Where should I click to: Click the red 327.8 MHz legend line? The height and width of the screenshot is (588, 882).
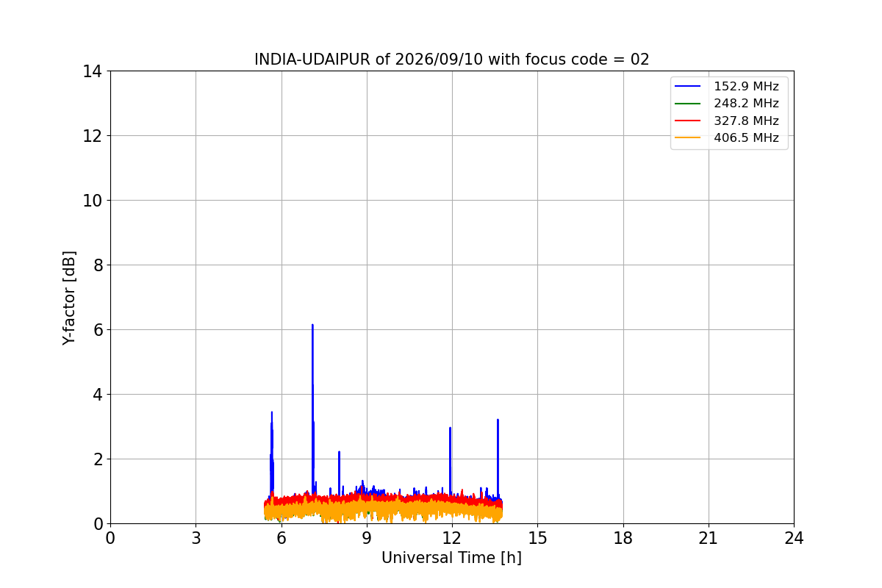coord(689,121)
